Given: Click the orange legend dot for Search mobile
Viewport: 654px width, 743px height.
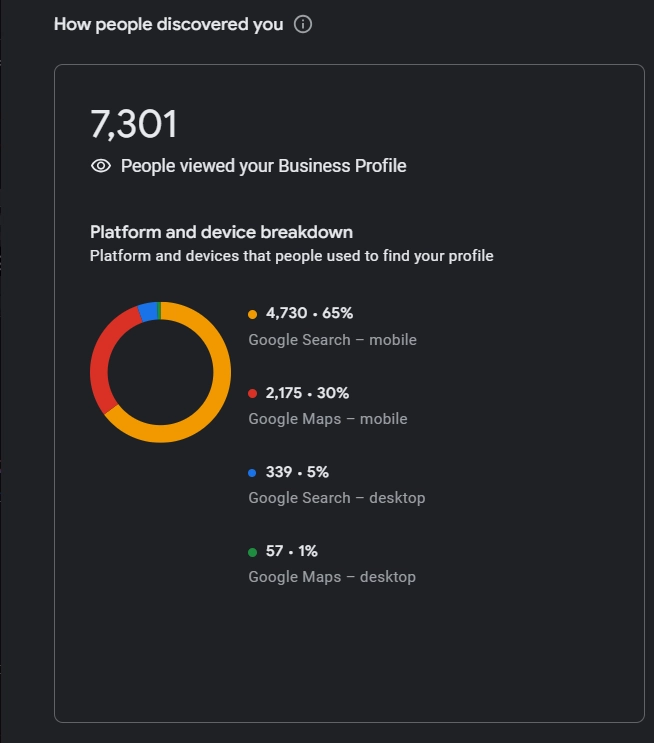Looking at the screenshot, I should [x=253, y=314].
